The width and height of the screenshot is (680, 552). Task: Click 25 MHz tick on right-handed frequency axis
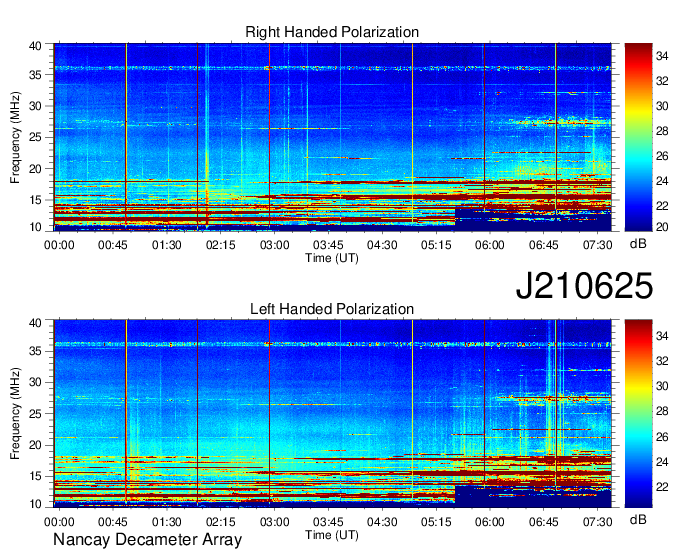coord(35,137)
